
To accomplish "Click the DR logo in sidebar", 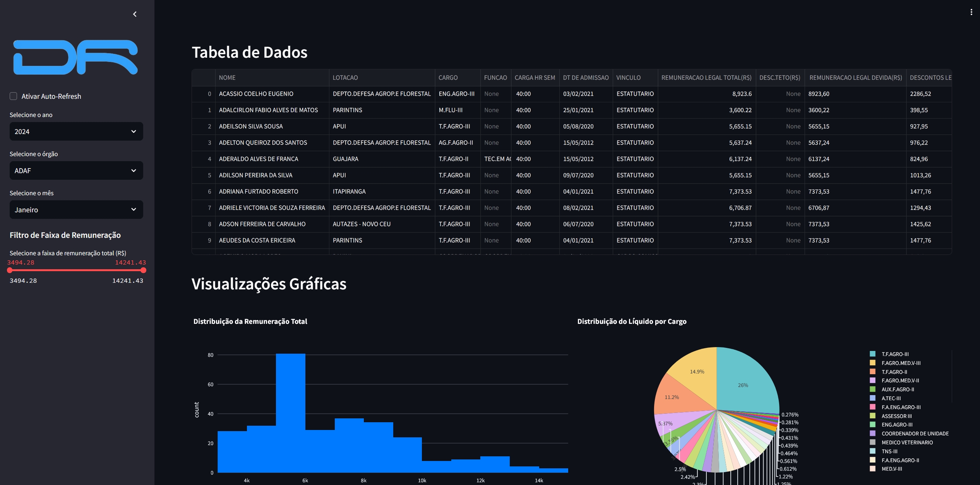I will click(76, 57).
